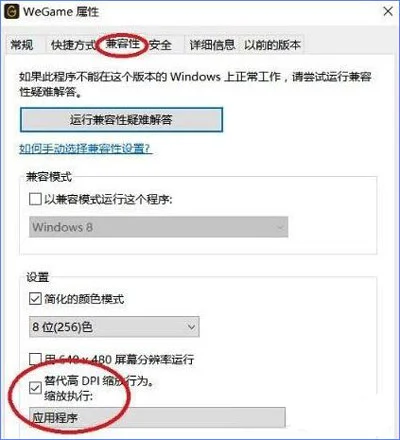Go to the 安全 tab
Screen dimensions: 400x440
[x=160, y=45]
